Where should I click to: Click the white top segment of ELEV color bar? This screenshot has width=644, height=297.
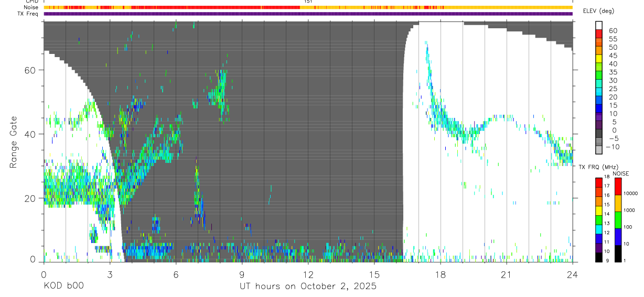tap(599, 26)
